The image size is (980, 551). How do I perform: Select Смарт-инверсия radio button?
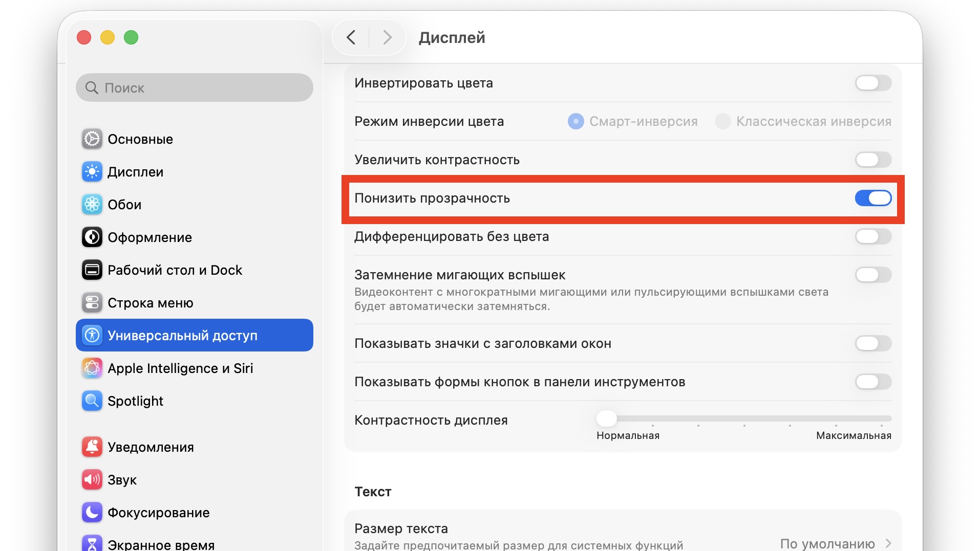576,121
